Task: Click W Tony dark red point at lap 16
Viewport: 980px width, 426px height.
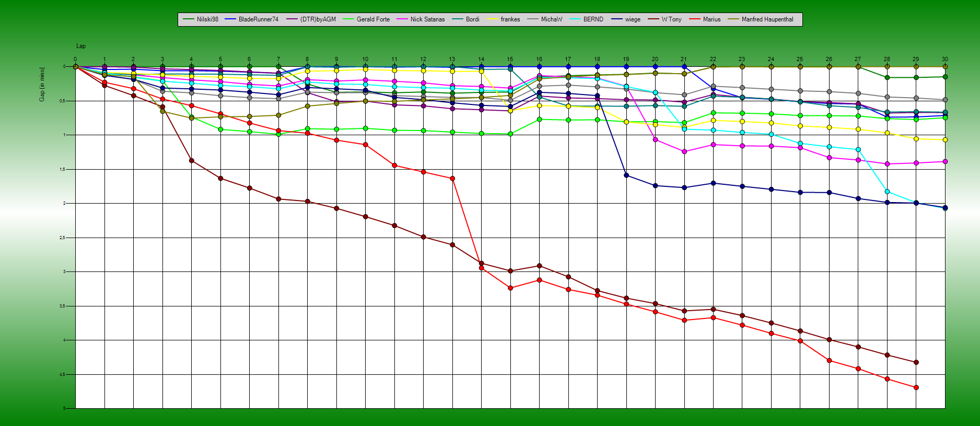Action: pos(539,266)
